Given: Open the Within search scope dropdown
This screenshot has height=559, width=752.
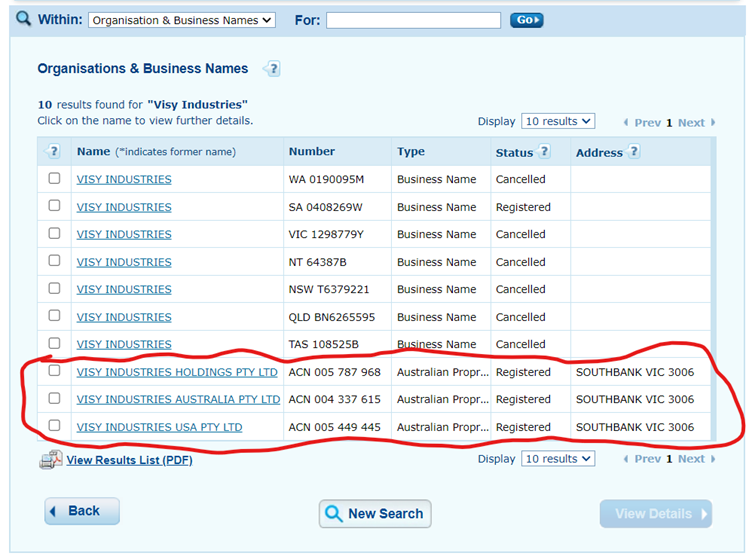Looking at the screenshot, I should (x=182, y=20).
